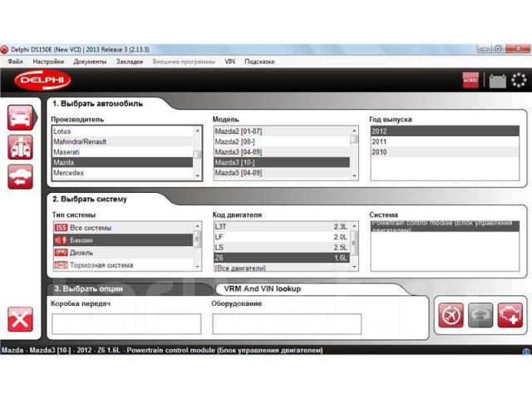Select year 2010
532x399 pixels.
445,152
